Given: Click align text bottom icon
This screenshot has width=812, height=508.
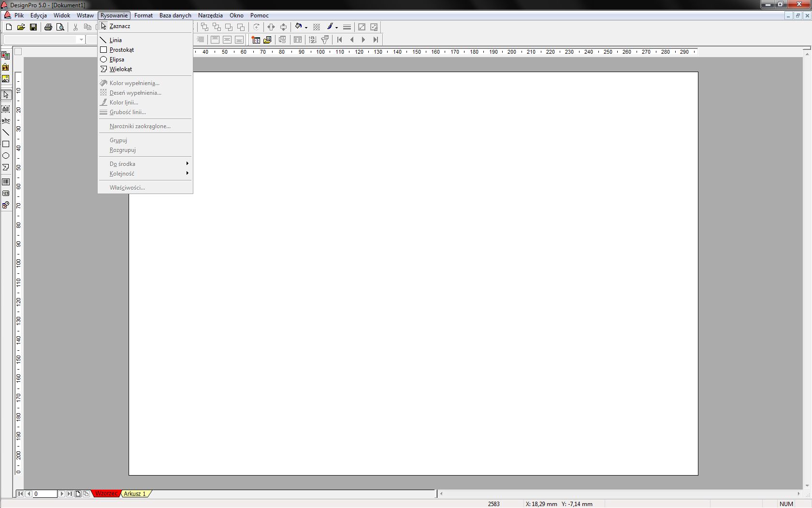Looking at the screenshot, I should 239,40.
